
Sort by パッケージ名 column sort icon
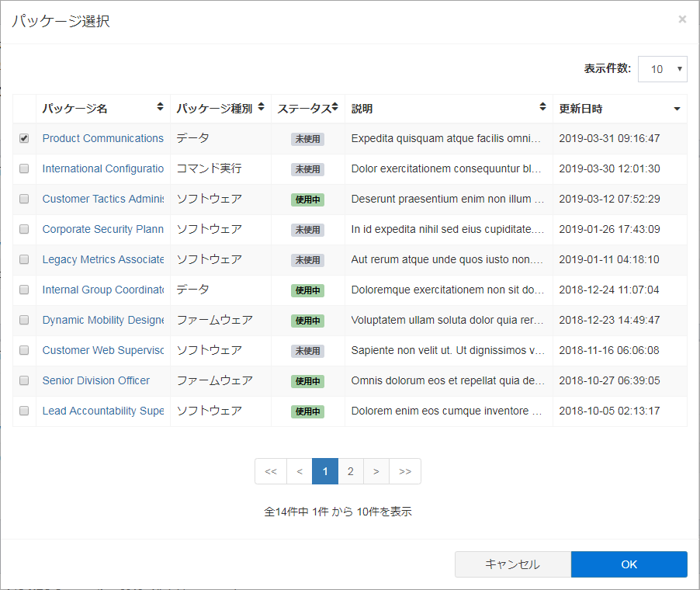pyautogui.click(x=160, y=107)
